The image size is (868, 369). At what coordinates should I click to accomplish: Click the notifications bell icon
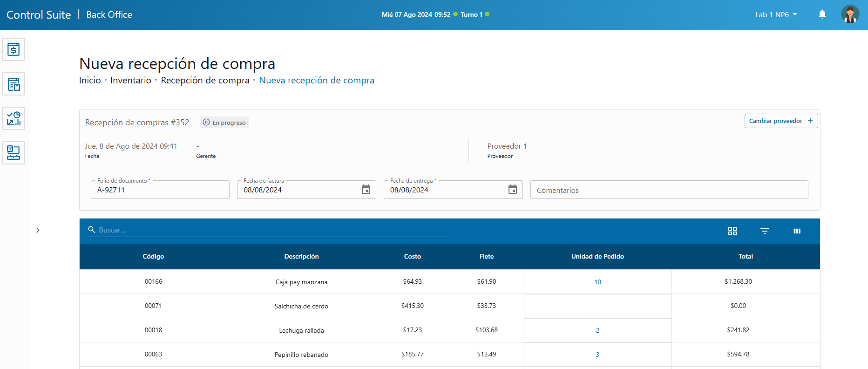822,14
